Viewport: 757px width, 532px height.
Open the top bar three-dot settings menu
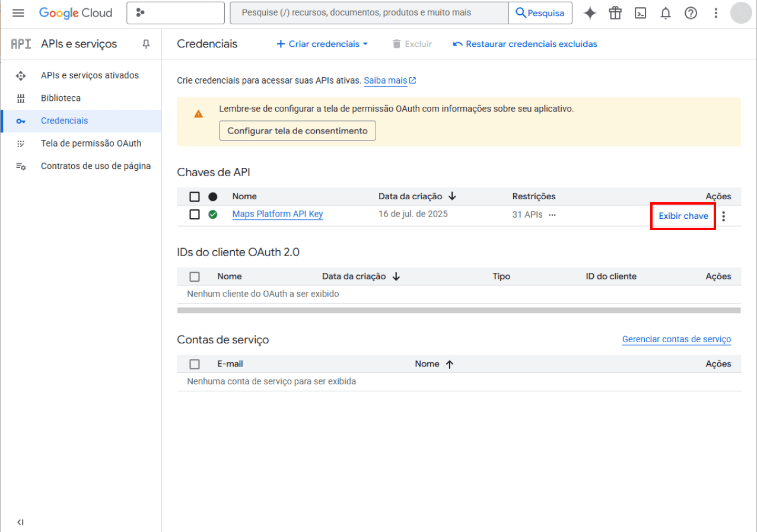(716, 13)
